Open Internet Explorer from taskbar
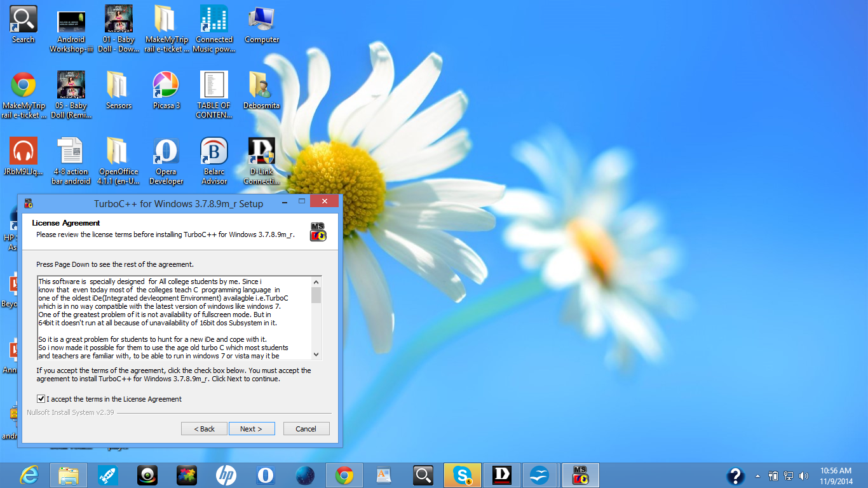This screenshot has width=868, height=488. [x=29, y=475]
